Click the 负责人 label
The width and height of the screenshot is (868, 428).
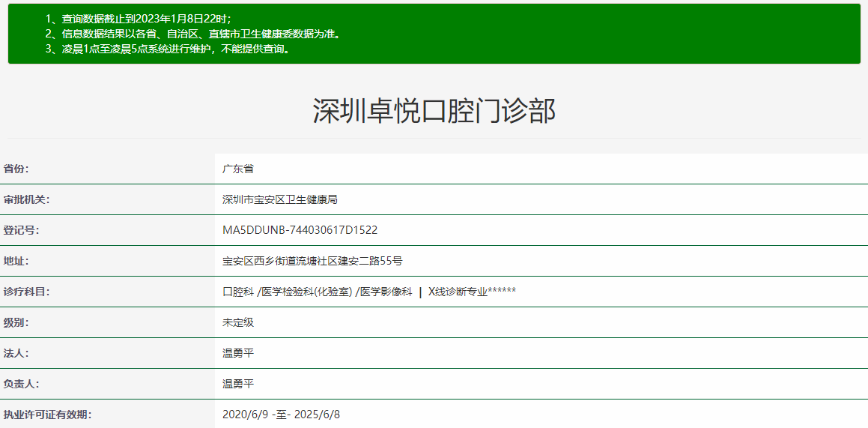tap(21, 384)
